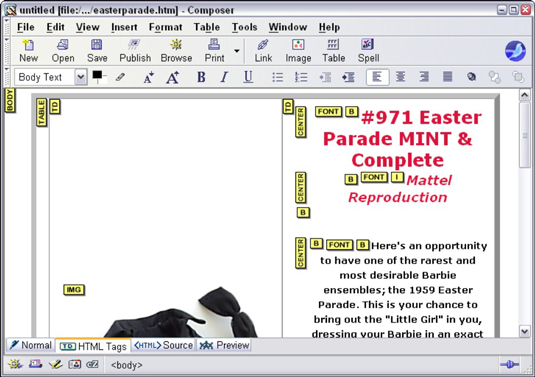
Task: Click the vertical scrollbar thumb
Action: [524, 135]
